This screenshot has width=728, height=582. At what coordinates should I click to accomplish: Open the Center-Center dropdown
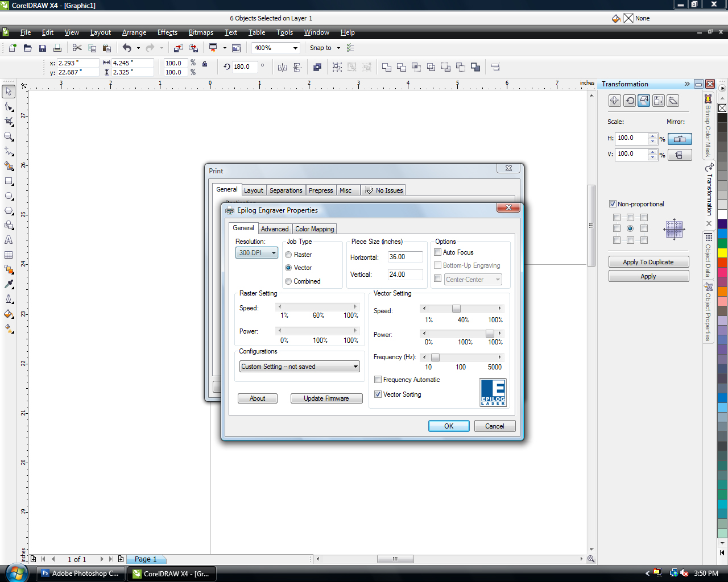pyautogui.click(x=473, y=280)
